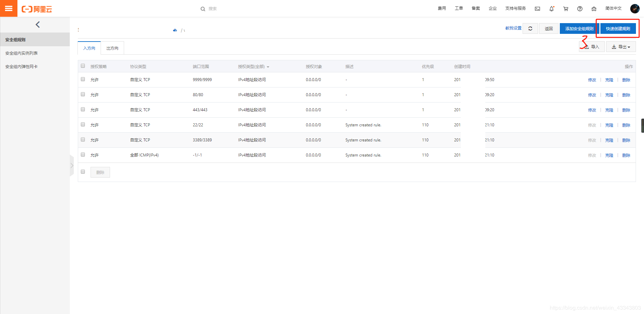Check the box for the 443/443 rule
The width and height of the screenshot is (644, 314).
83,110
